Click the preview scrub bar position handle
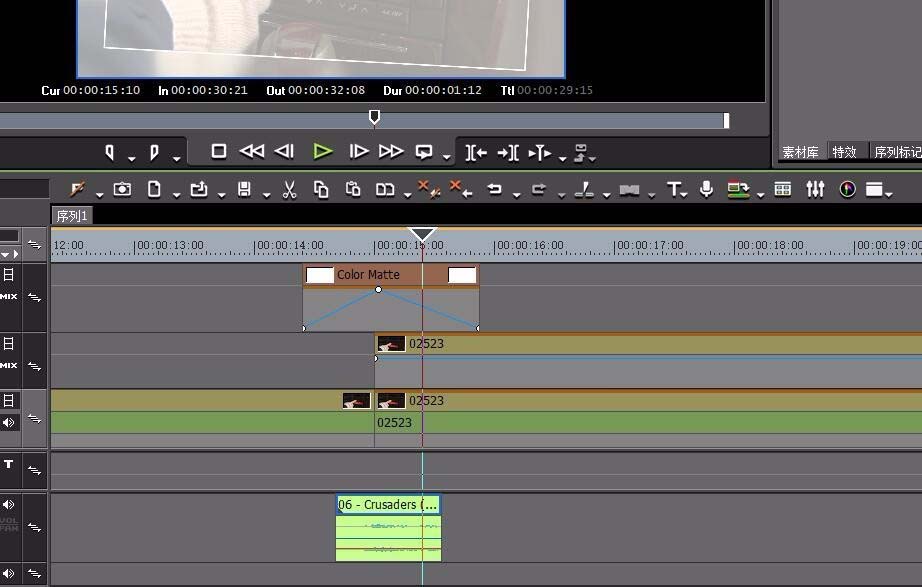922x587 pixels. pyautogui.click(x=374, y=118)
